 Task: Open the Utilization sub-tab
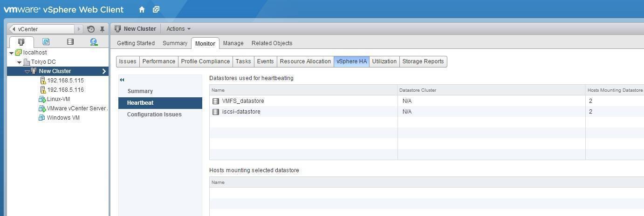point(384,61)
